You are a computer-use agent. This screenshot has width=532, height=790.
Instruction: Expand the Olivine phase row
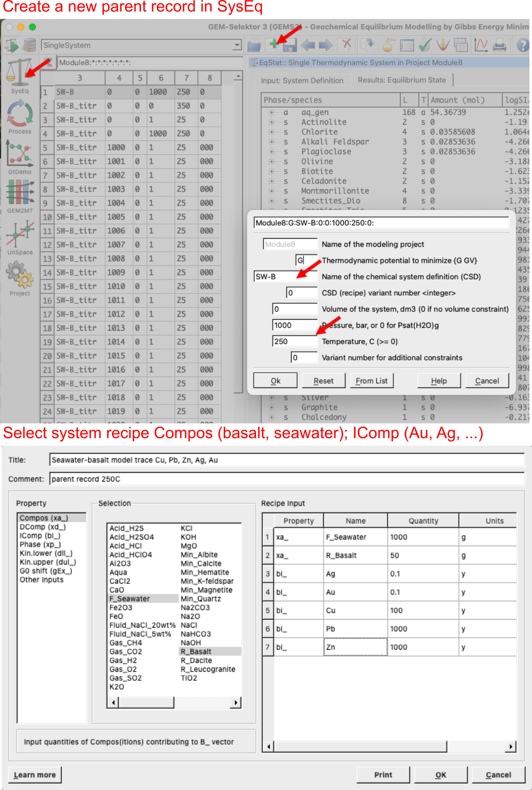(x=271, y=162)
